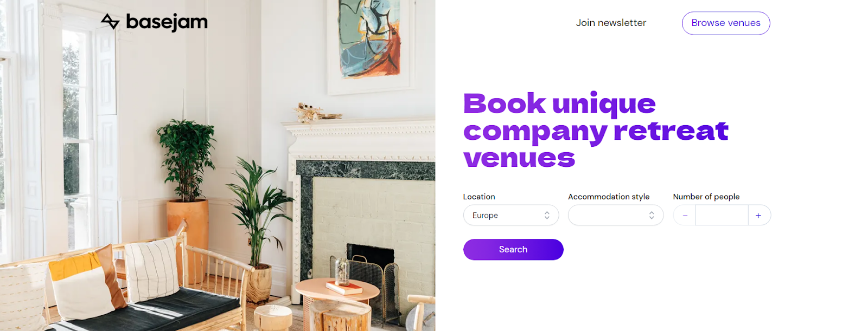Click the Accommodation style label
The height and width of the screenshot is (331, 868).
pyautogui.click(x=609, y=197)
